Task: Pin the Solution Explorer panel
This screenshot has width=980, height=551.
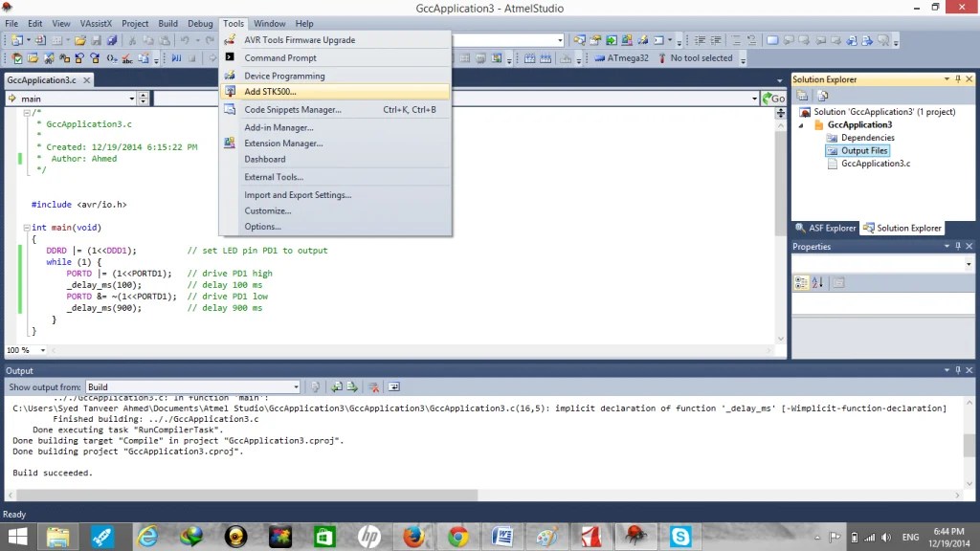Action: click(x=958, y=79)
